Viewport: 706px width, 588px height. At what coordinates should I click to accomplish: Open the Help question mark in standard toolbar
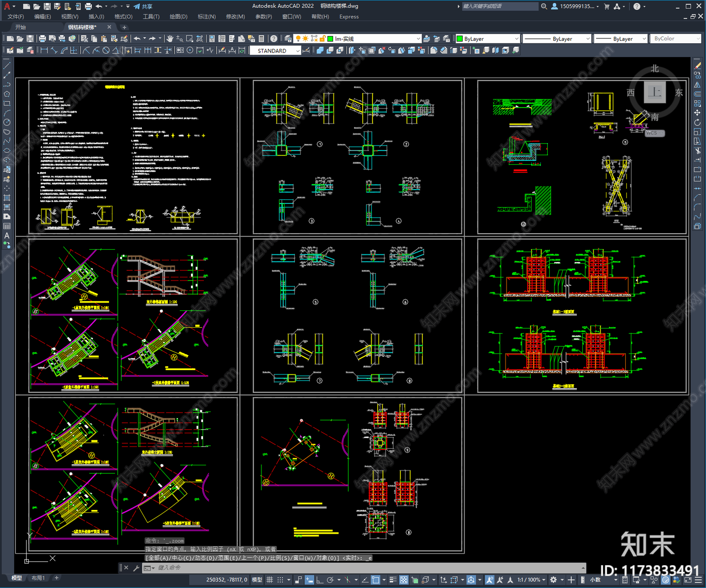pos(274,39)
